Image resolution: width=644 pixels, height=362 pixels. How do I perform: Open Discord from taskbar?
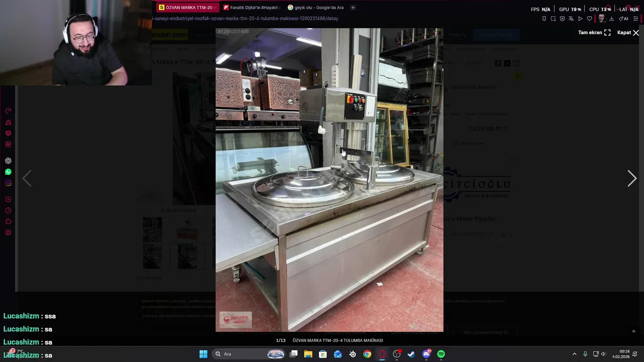pyautogui.click(x=426, y=354)
